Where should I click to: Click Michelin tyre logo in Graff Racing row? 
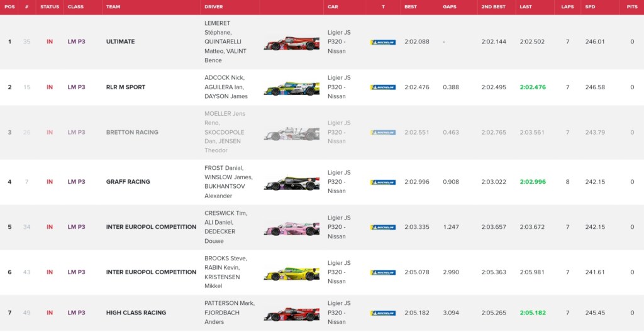(x=383, y=182)
